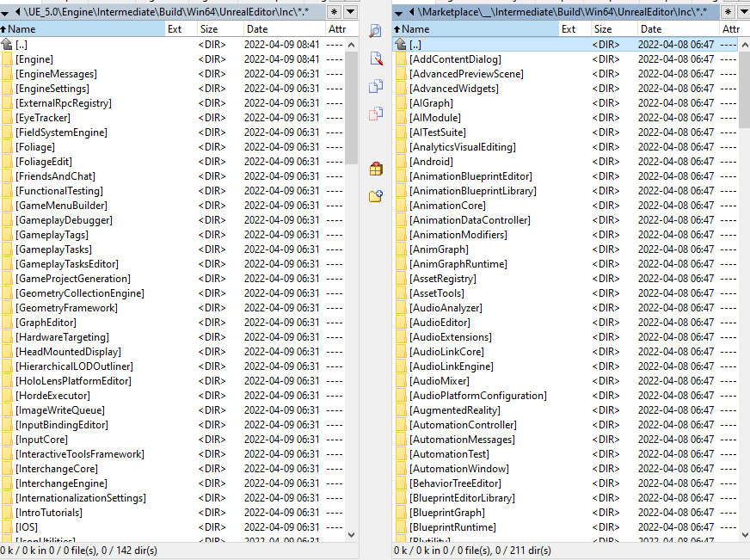750x560 pixels.
Task: Click the dashed-outline Move/Delete document icon
Action: (374, 114)
